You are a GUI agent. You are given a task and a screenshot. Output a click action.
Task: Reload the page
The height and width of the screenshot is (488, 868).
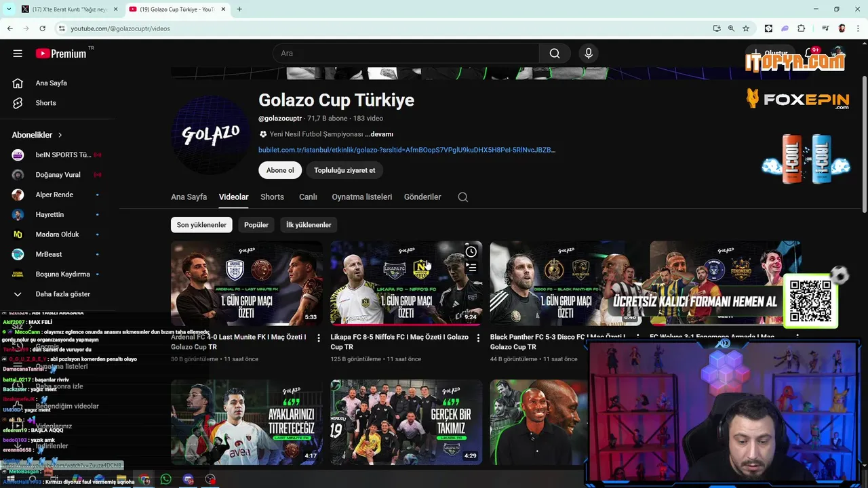click(42, 28)
